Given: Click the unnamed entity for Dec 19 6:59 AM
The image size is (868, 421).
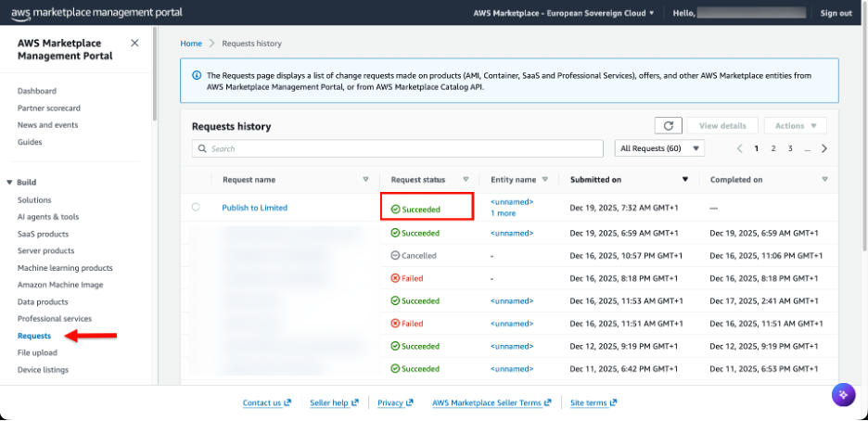Looking at the screenshot, I should 512,233.
